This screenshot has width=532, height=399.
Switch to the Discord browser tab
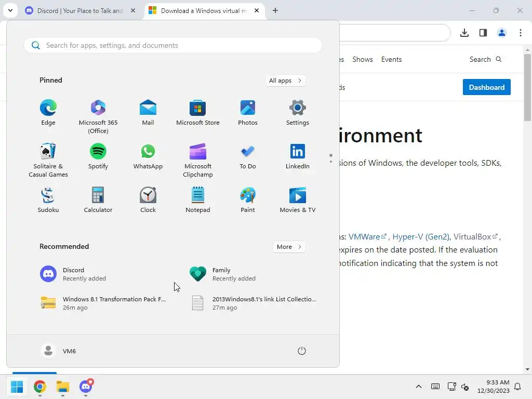click(80, 11)
